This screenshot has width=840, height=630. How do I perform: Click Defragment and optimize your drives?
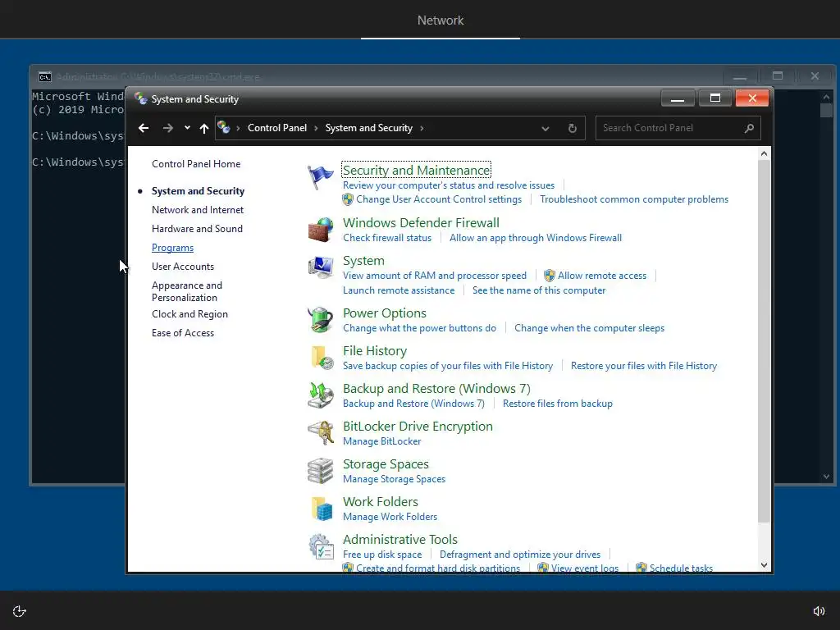click(x=520, y=555)
